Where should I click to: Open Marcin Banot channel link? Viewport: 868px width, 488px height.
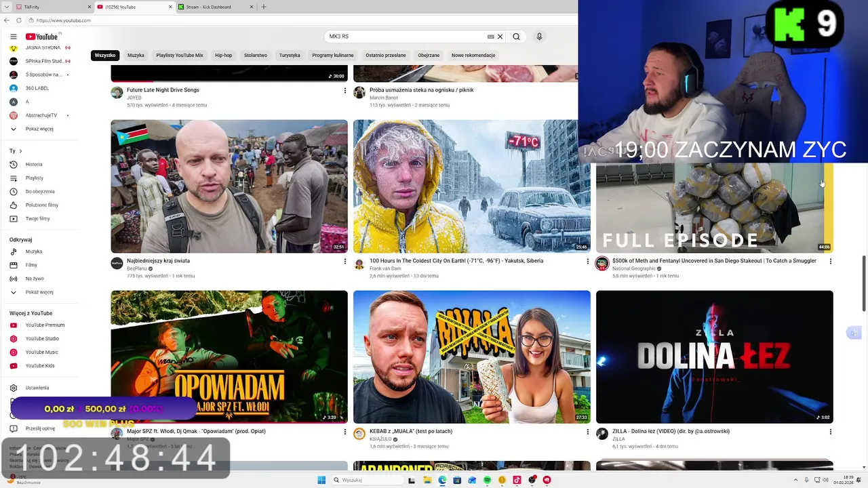point(384,98)
